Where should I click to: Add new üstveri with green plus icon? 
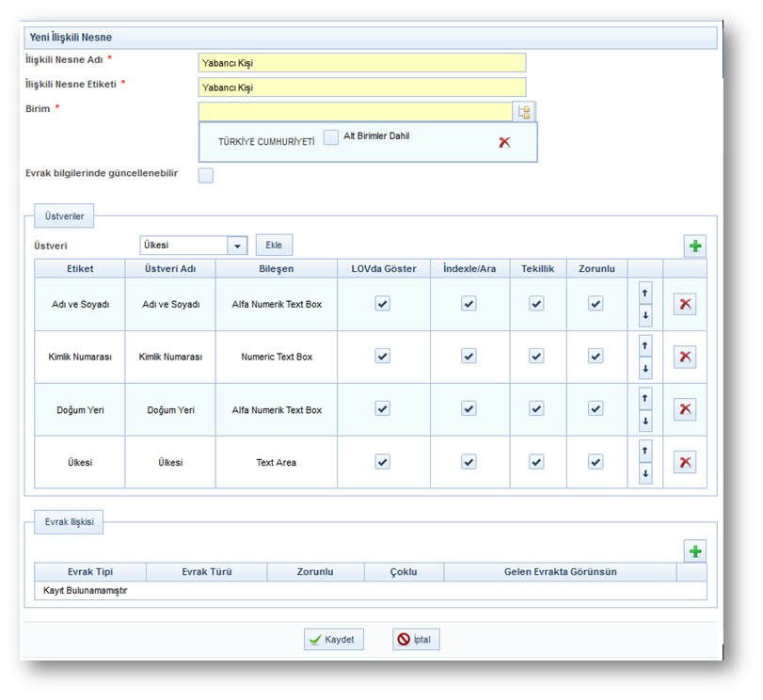pos(695,246)
